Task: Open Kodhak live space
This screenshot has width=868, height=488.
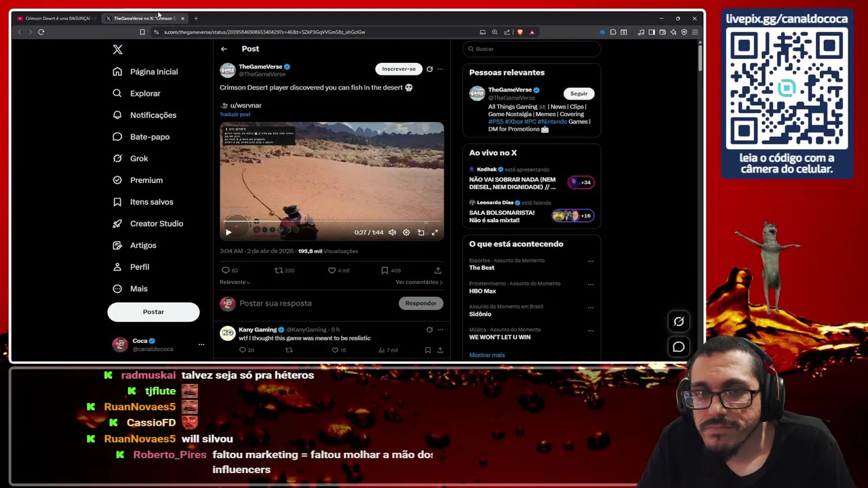Action: pyautogui.click(x=532, y=179)
